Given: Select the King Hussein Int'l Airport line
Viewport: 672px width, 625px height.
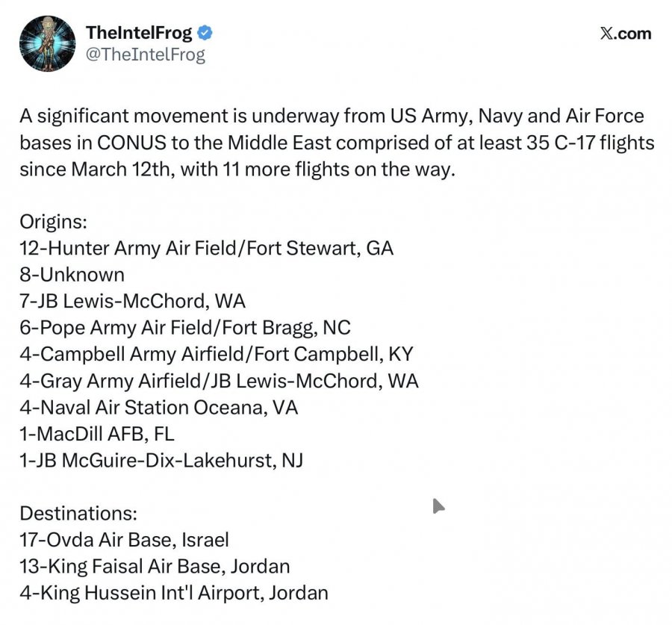Looking at the screenshot, I should pyautogui.click(x=174, y=594).
